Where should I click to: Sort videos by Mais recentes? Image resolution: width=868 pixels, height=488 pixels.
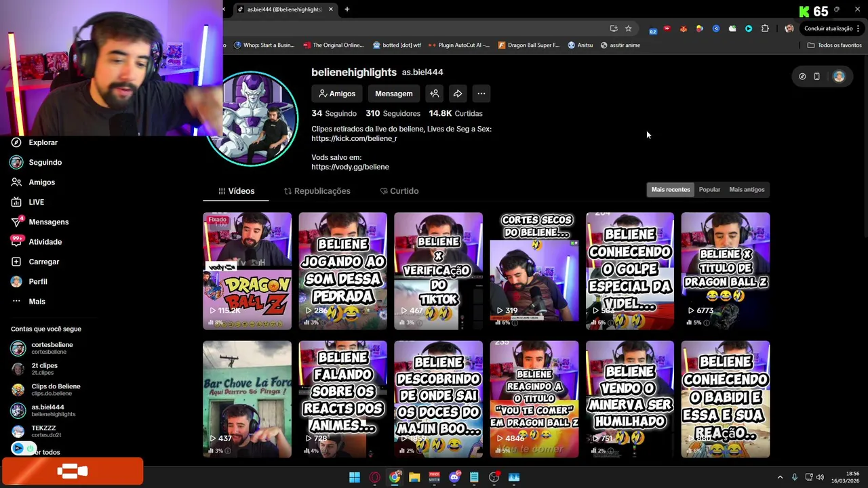coord(671,190)
